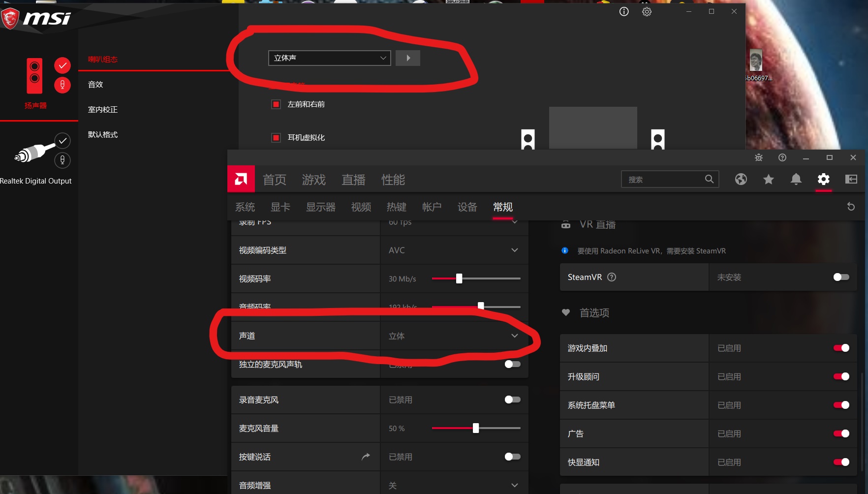868x494 pixels.
Task: Open the MSI audio settings gear
Action: [647, 11]
